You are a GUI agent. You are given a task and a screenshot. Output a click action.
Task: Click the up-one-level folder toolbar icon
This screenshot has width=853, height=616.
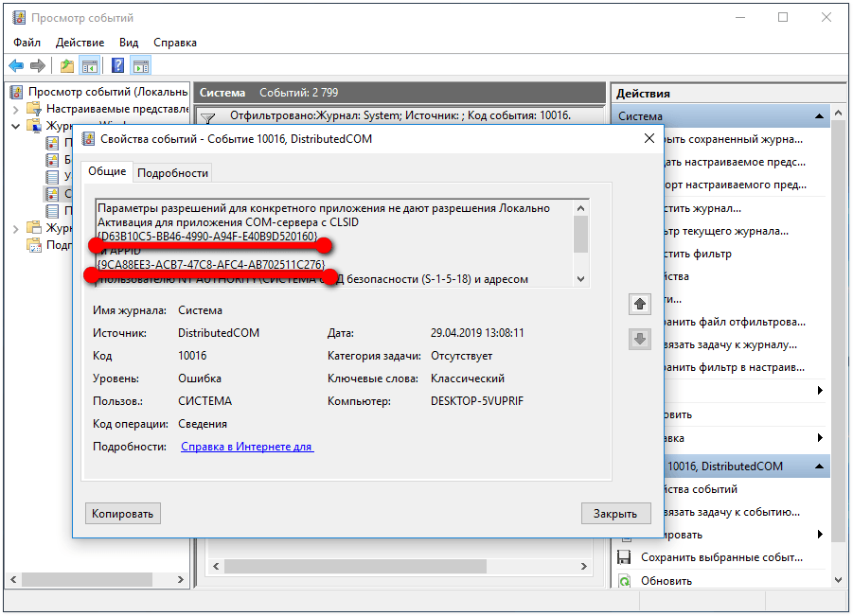click(67, 66)
